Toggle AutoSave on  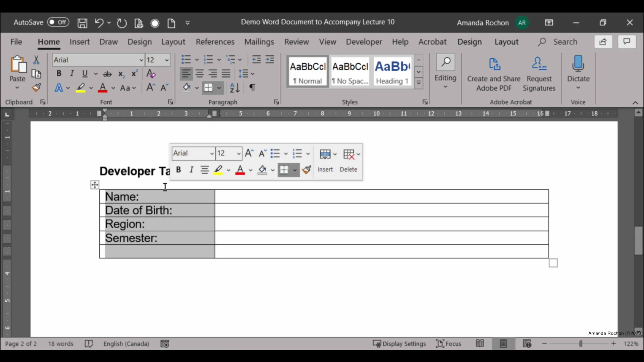(58, 22)
